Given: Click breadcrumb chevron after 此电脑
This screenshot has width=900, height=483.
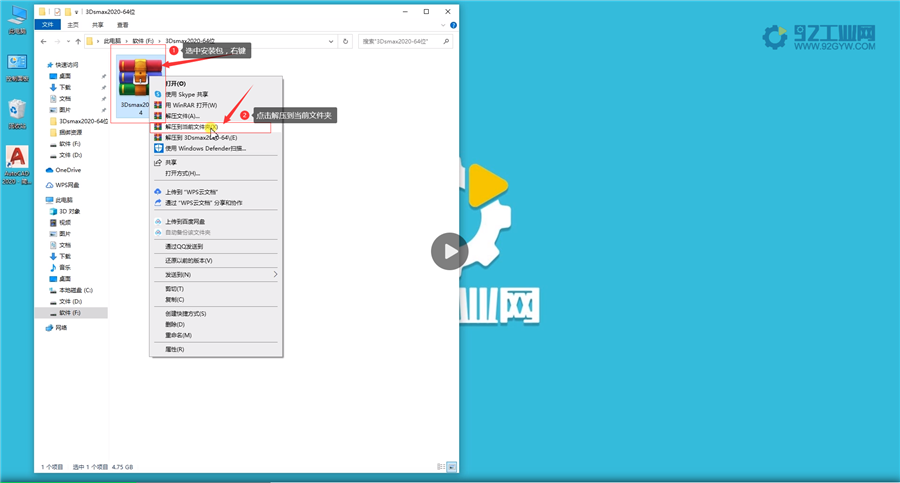Looking at the screenshot, I should click(x=126, y=41).
